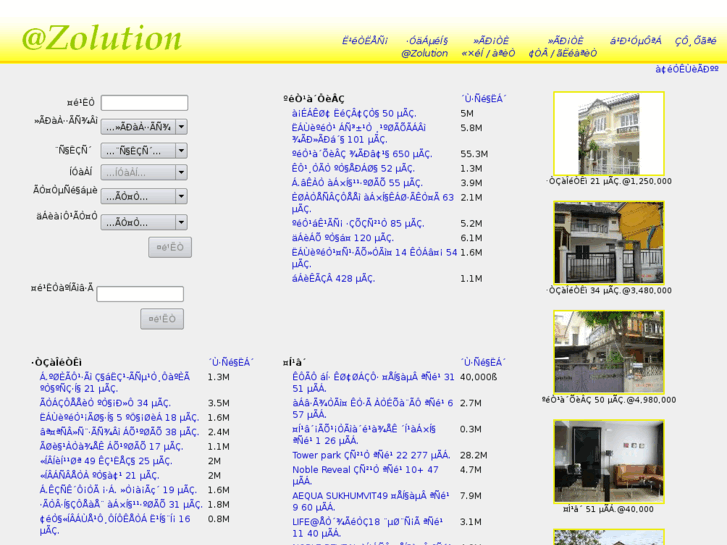Open the fifth dropdown above the search button
Screen dimensions: 727x545
click(x=144, y=222)
